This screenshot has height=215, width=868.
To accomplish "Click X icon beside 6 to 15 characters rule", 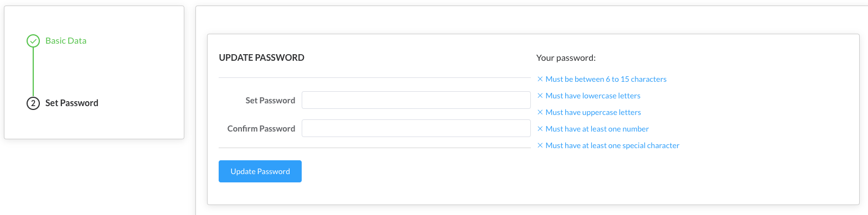I will coord(540,79).
